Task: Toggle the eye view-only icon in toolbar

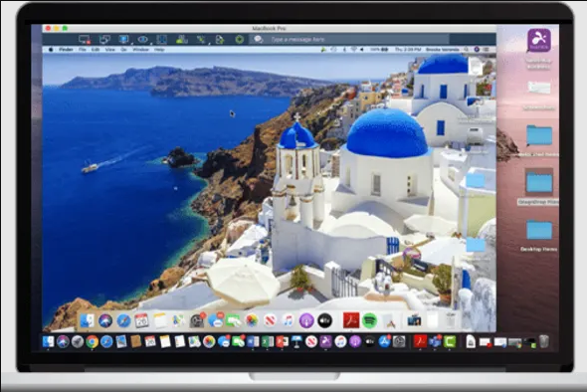Action: click(142, 39)
